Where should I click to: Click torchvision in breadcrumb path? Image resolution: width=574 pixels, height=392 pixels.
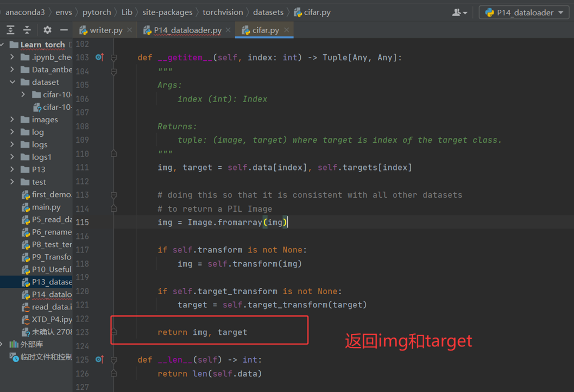pos(223,12)
